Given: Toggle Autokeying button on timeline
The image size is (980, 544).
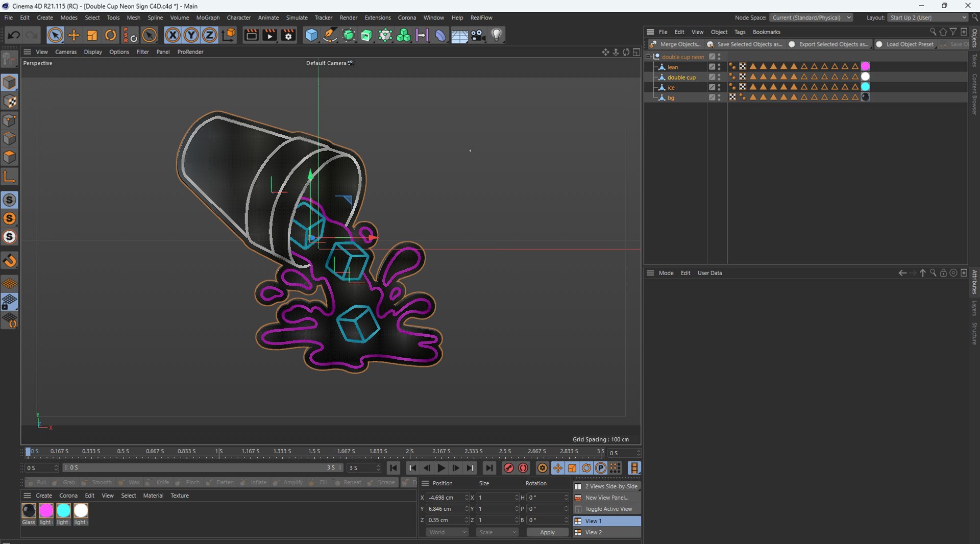Looking at the screenshot, I should point(523,468).
